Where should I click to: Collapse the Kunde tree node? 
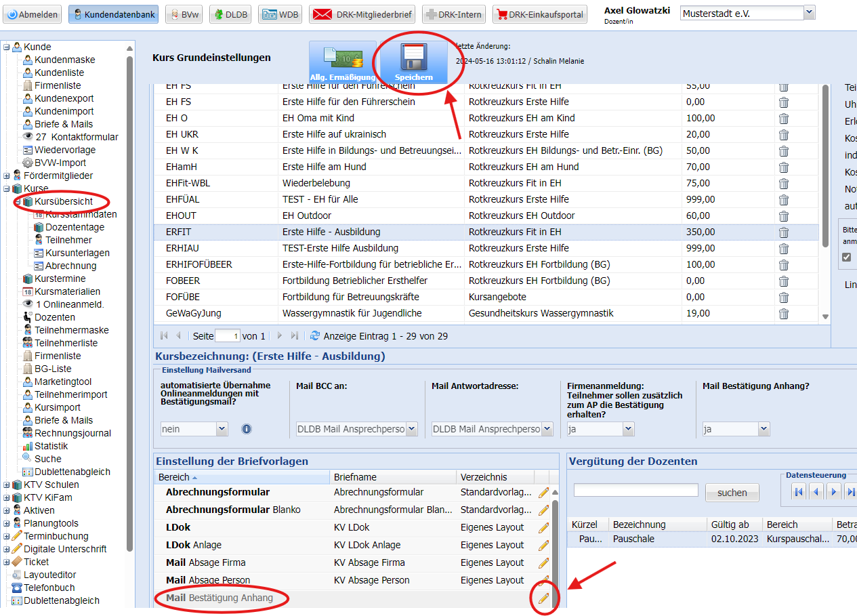tap(7, 47)
